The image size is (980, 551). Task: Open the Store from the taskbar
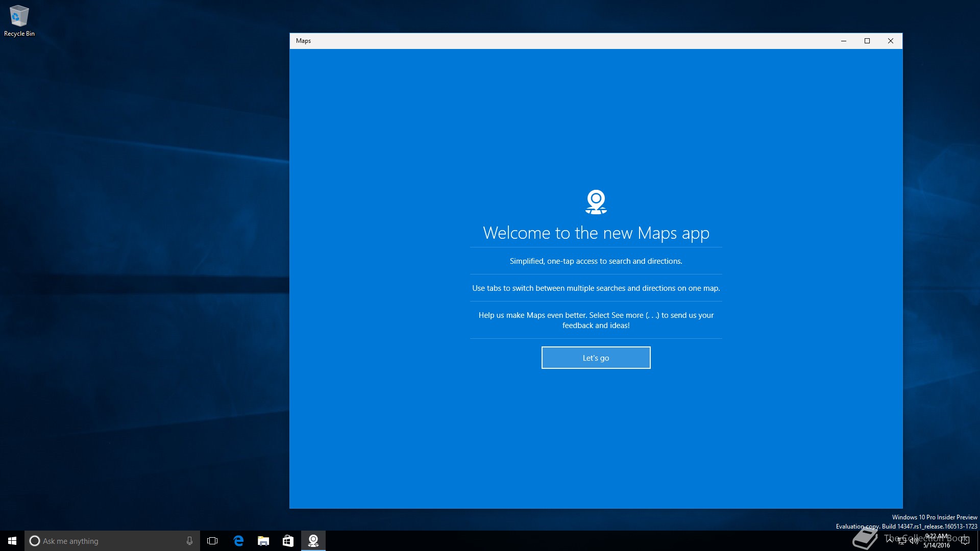(288, 541)
